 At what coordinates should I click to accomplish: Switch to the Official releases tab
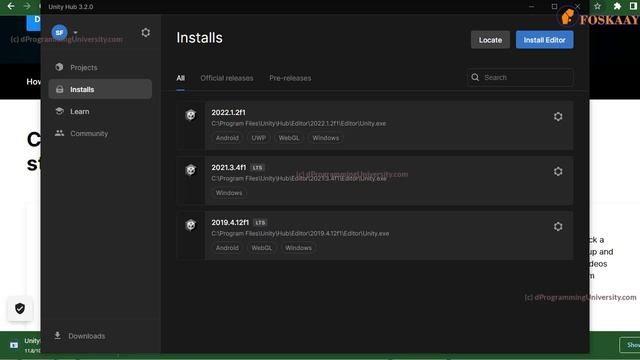click(227, 78)
